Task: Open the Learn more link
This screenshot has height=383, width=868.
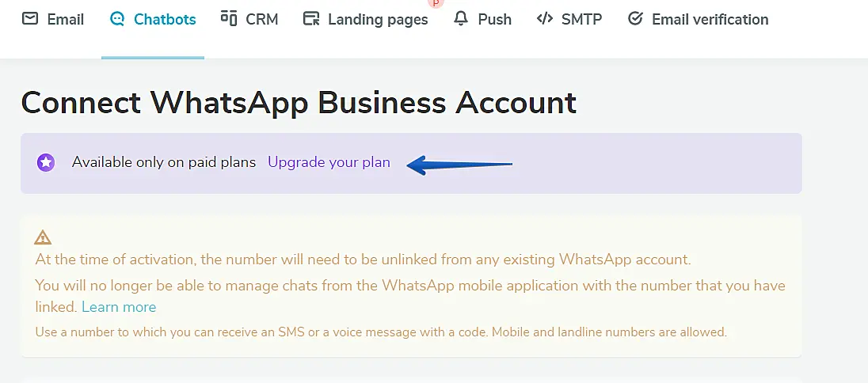Action: tap(119, 307)
